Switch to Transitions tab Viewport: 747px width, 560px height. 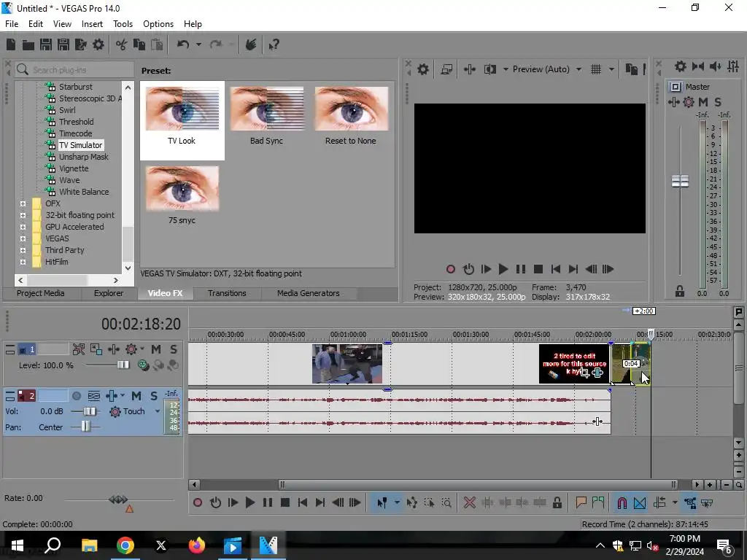click(x=227, y=293)
